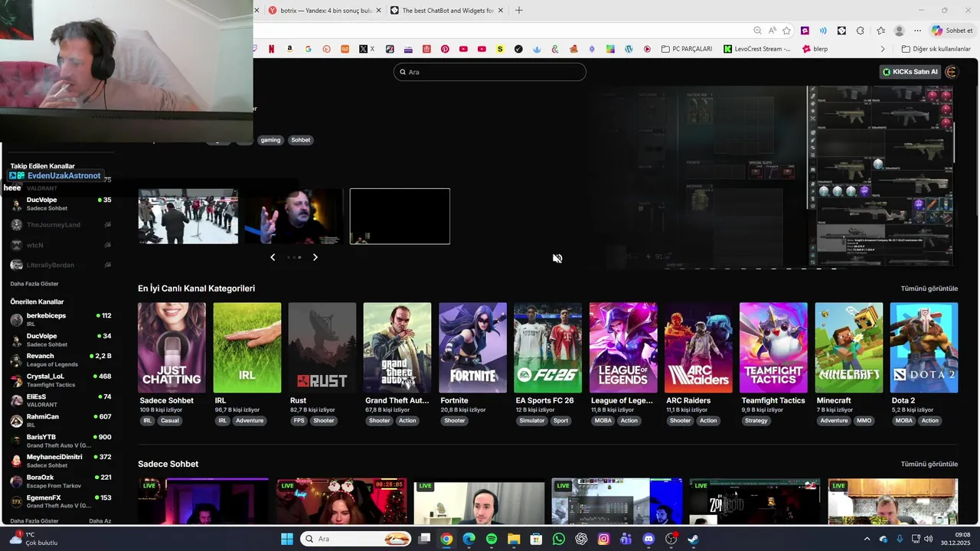Click the MOBA tag under League of Legends
The height and width of the screenshot is (551, 980).
tap(603, 421)
